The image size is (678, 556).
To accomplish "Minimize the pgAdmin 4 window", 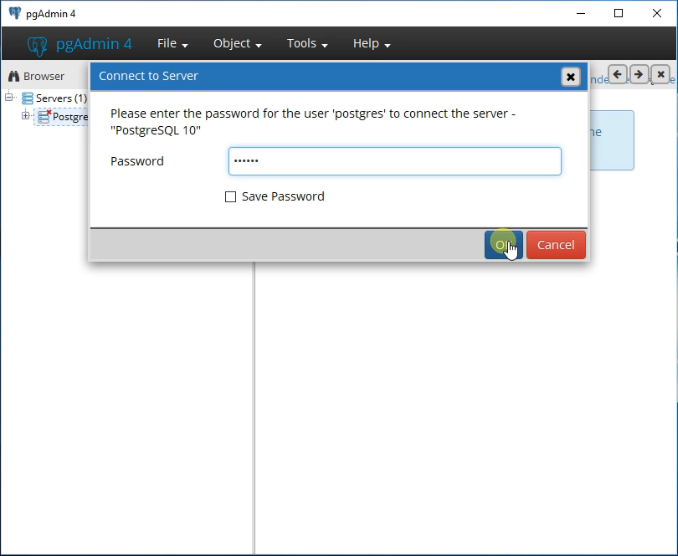I will tap(581, 13).
